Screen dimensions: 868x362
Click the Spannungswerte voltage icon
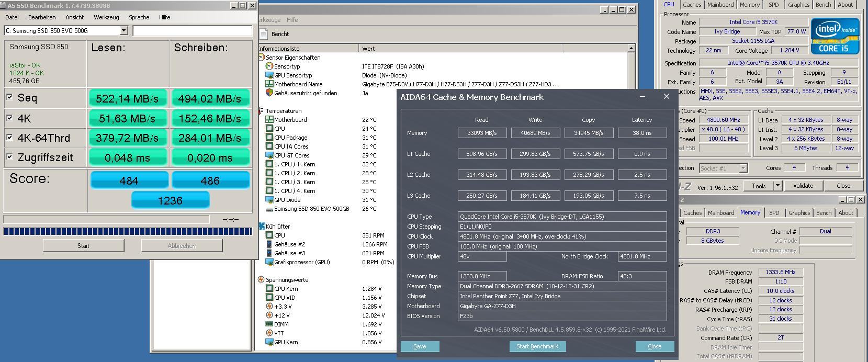point(262,280)
